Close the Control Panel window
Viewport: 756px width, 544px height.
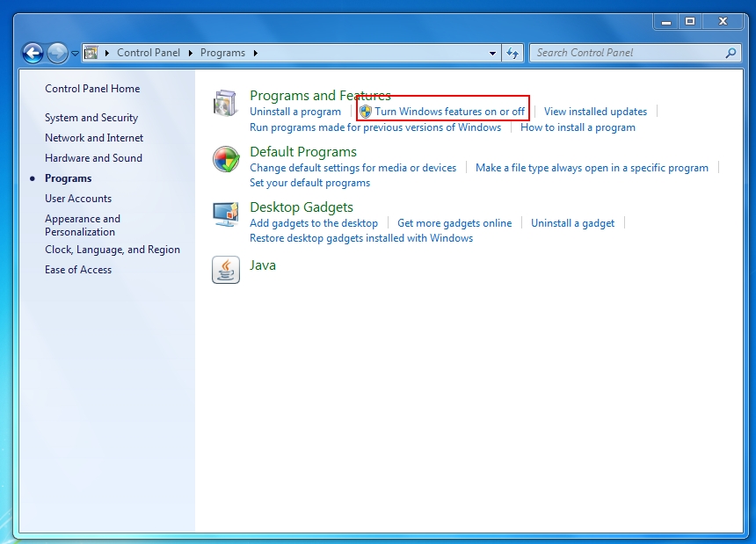(x=723, y=22)
